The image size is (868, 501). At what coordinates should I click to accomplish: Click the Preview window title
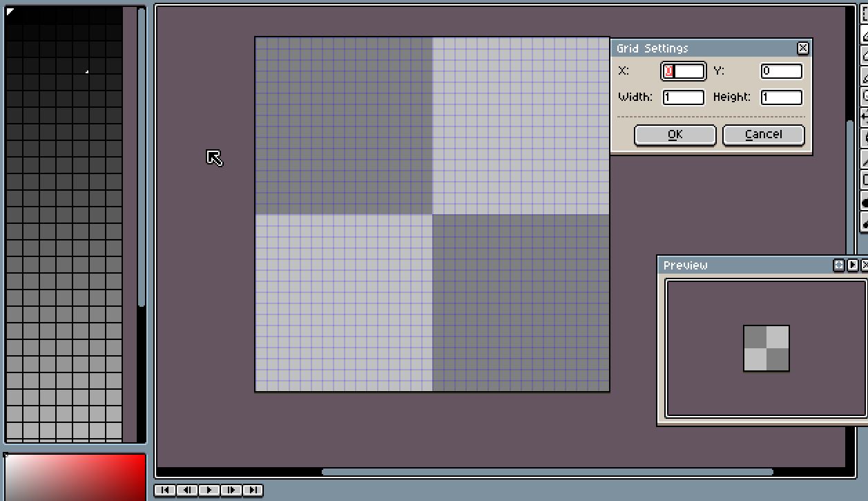pos(686,265)
